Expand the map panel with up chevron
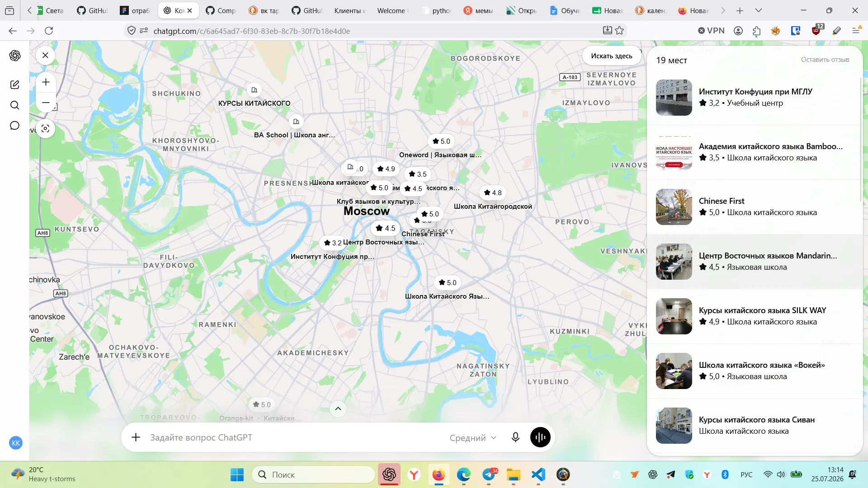The height and width of the screenshot is (488, 868). (338, 409)
